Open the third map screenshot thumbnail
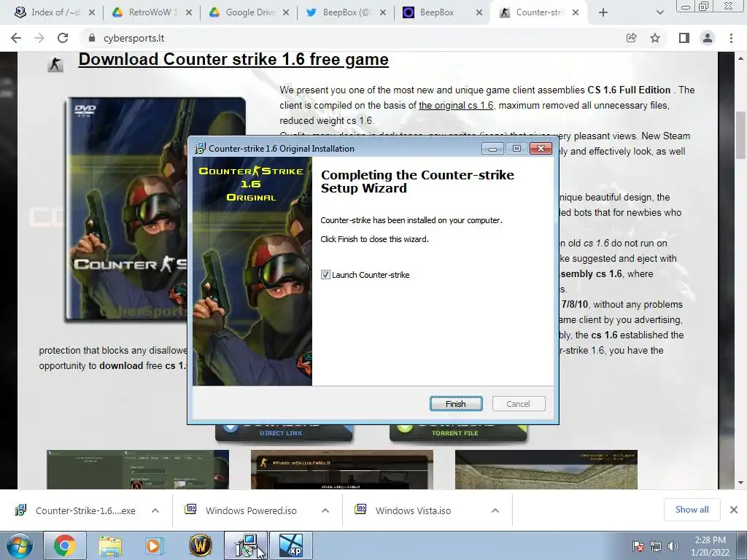This screenshot has height=560, width=747. coord(546,470)
